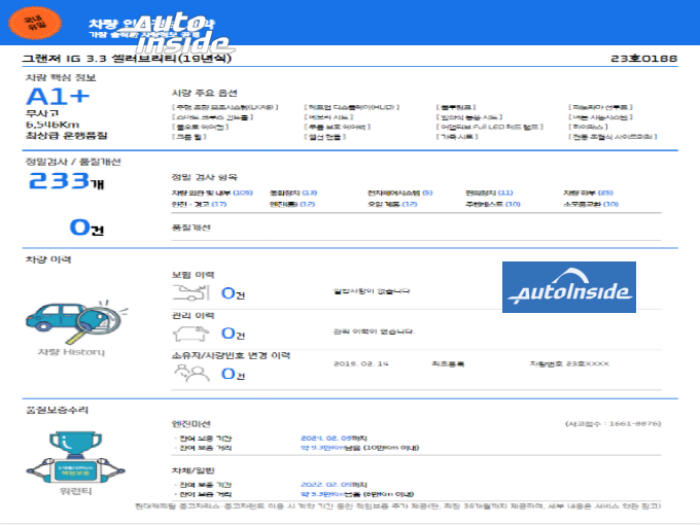
Task: Click the car with magnifier History illustration
Action: pos(75,321)
